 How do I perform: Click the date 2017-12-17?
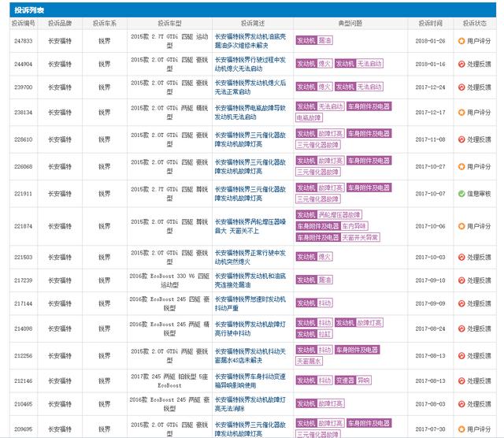pos(431,112)
